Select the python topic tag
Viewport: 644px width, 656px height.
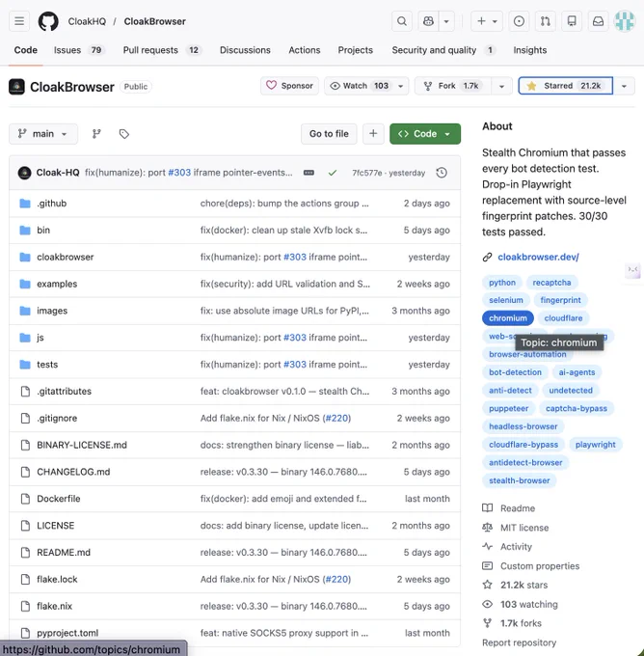[502, 283]
